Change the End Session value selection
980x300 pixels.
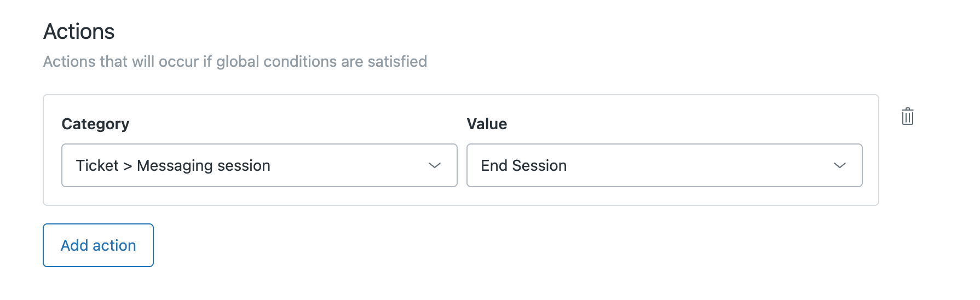[664, 165]
